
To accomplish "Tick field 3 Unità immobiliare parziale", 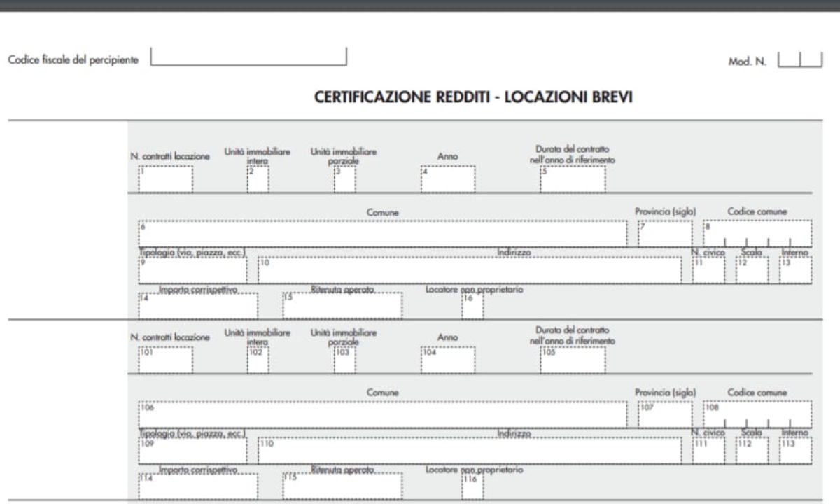I will click(344, 179).
